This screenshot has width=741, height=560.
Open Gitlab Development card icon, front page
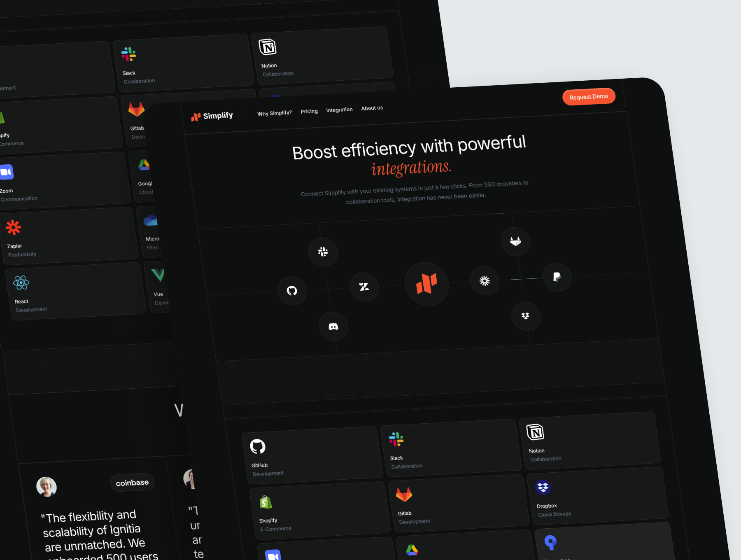tap(404, 494)
